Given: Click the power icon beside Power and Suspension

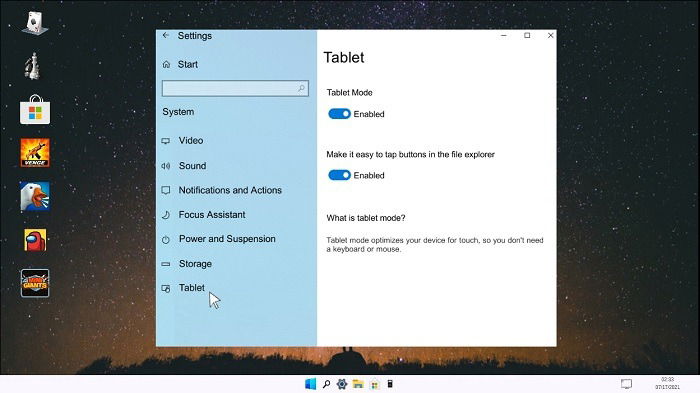Looking at the screenshot, I should [166, 240].
